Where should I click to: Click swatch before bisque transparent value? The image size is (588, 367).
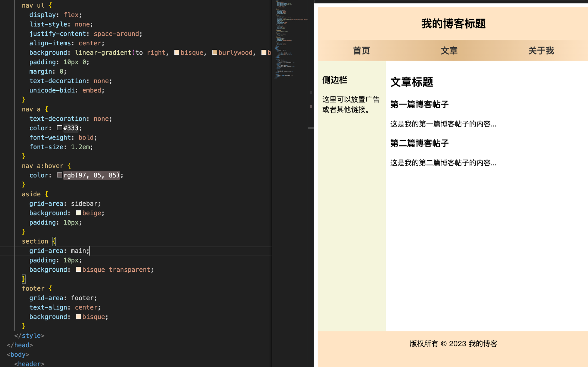click(78, 270)
